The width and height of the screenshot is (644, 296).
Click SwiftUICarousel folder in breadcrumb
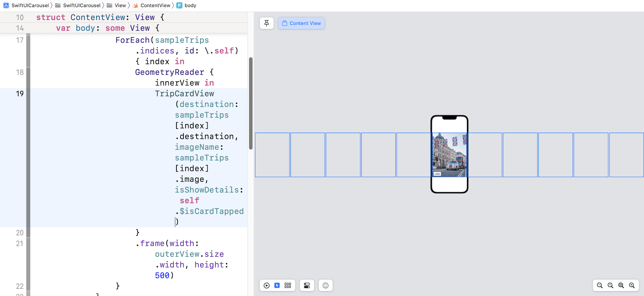(78, 5)
